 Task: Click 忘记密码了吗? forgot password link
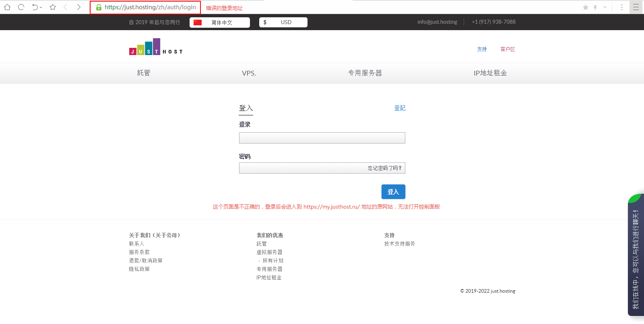(x=384, y=168)
